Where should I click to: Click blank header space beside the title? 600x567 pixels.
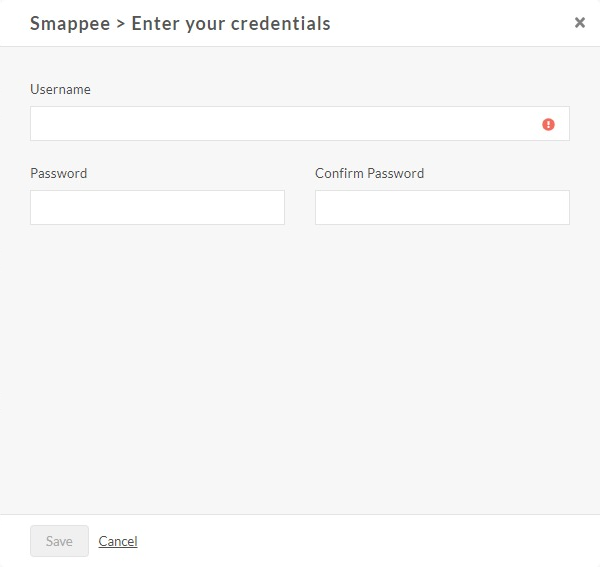(452, 23)
